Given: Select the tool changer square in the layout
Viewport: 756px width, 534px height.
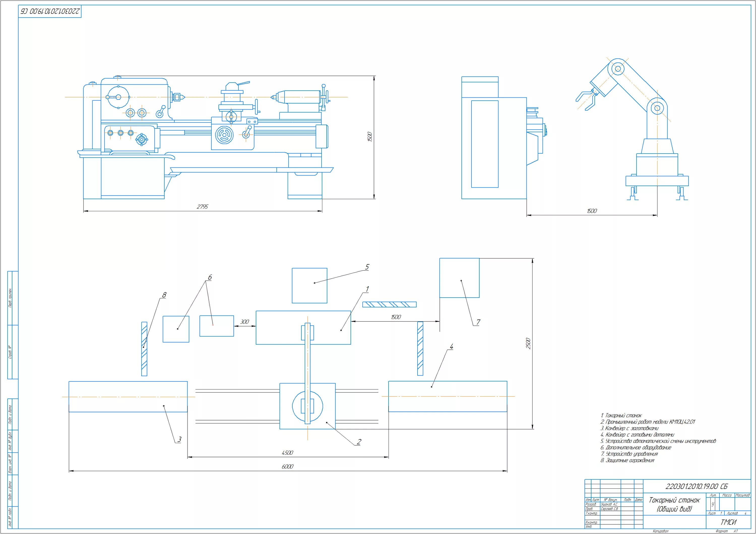Looking at the screenshot, I should (309, 286).
